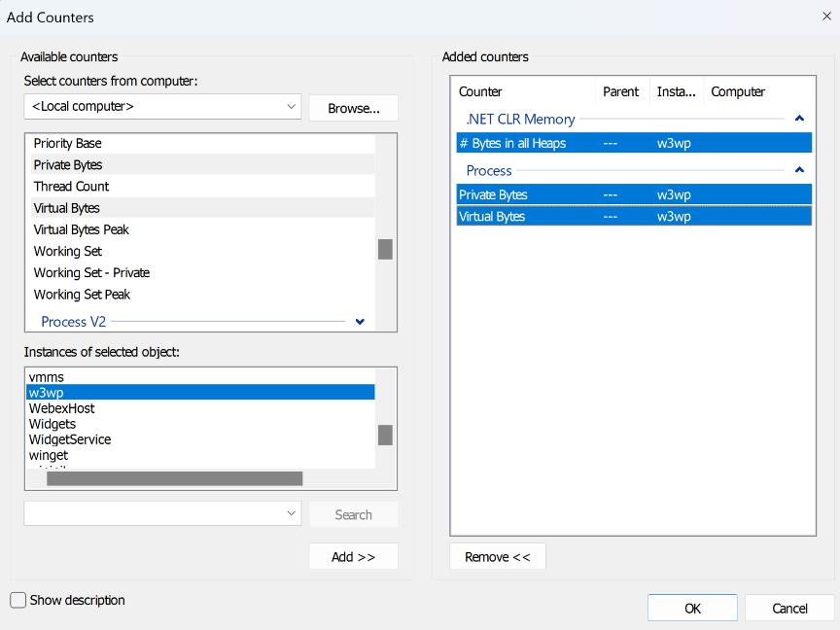This screenshot has width=840, height=630.
Task: Select Virtual Bytes in Added counters
Action: pos(491,216)
